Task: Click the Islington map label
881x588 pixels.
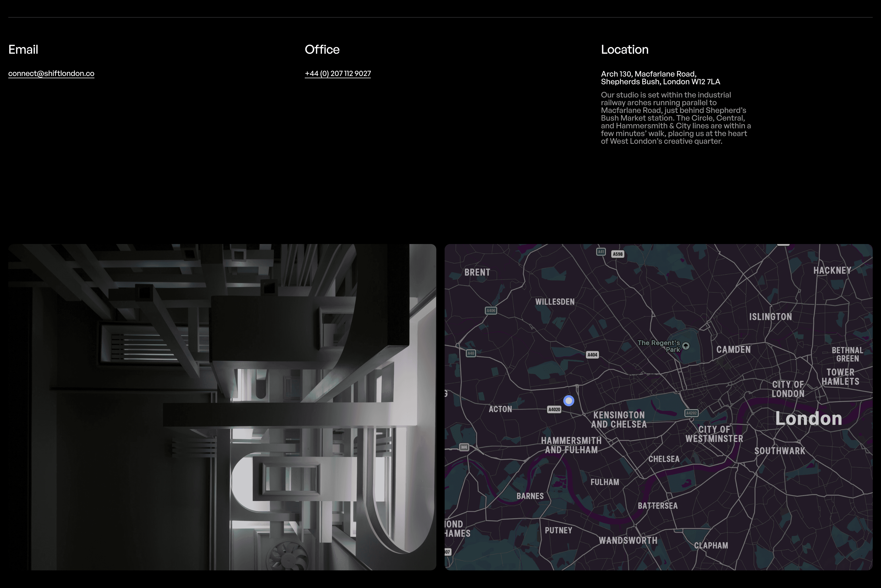Action: pyautogui.click(x=770, y=317)
